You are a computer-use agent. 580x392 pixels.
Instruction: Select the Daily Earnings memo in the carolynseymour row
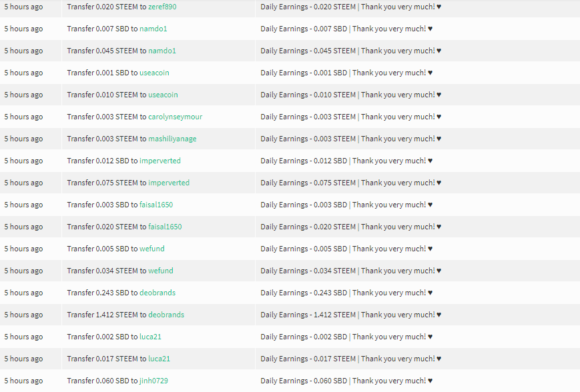point(350,117)
